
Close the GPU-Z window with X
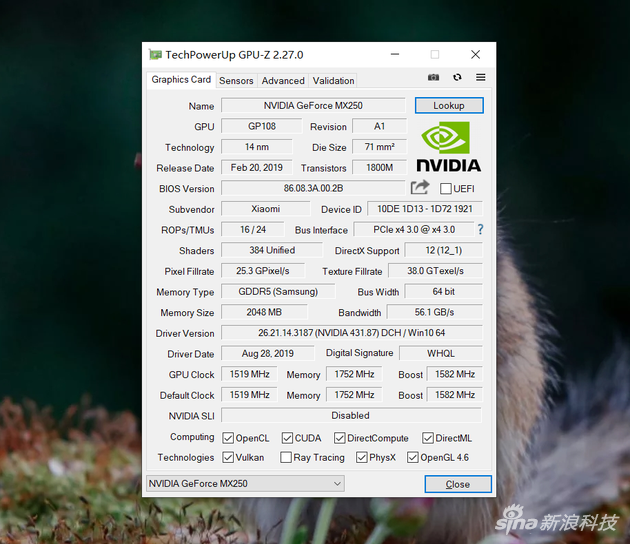pos(475,54)
